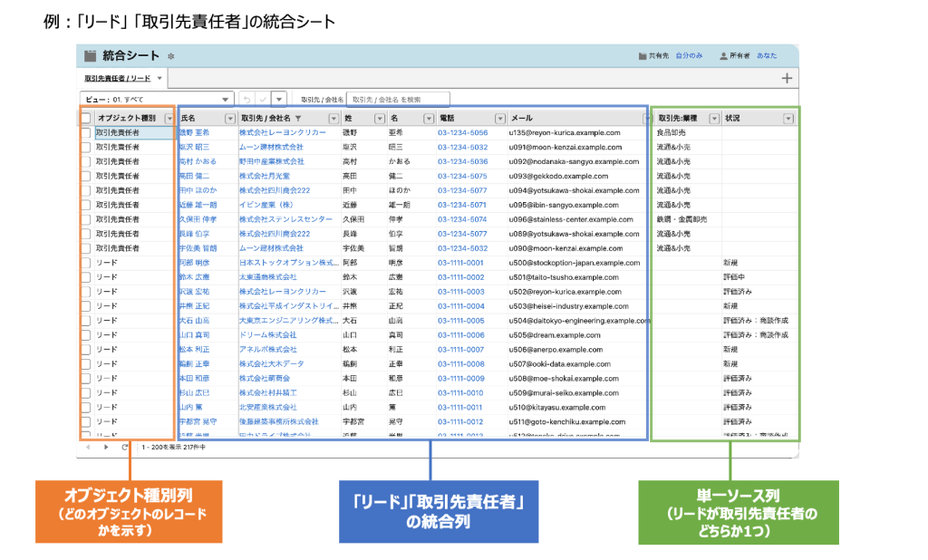
Task: Click phone number 03-1111-0001
Action: click(460, 263)
